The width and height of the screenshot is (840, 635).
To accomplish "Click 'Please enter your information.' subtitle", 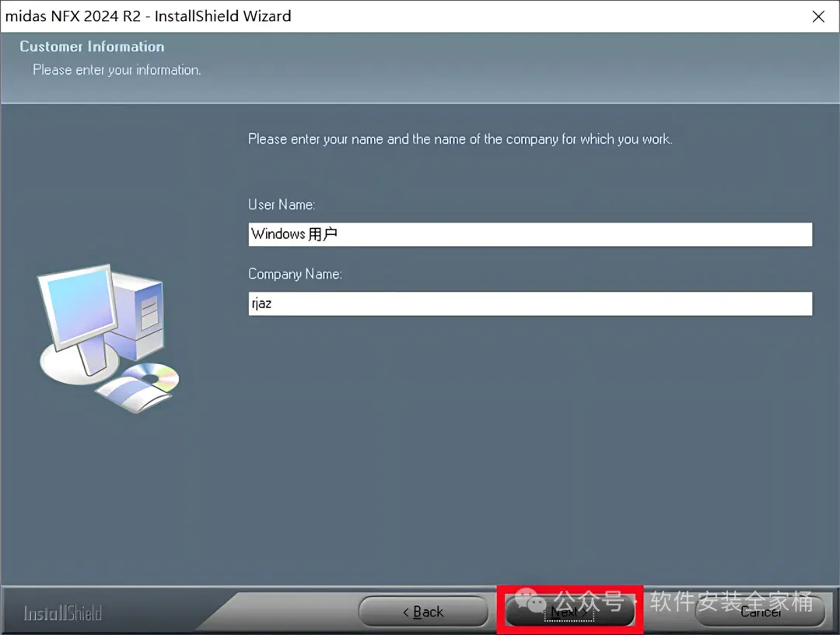I will click(117, 70).
